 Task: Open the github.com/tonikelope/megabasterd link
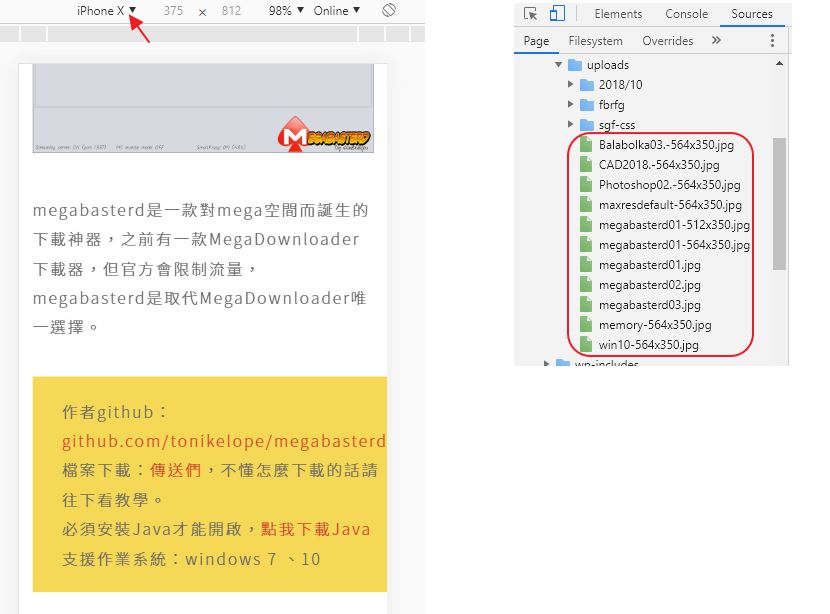223,441
